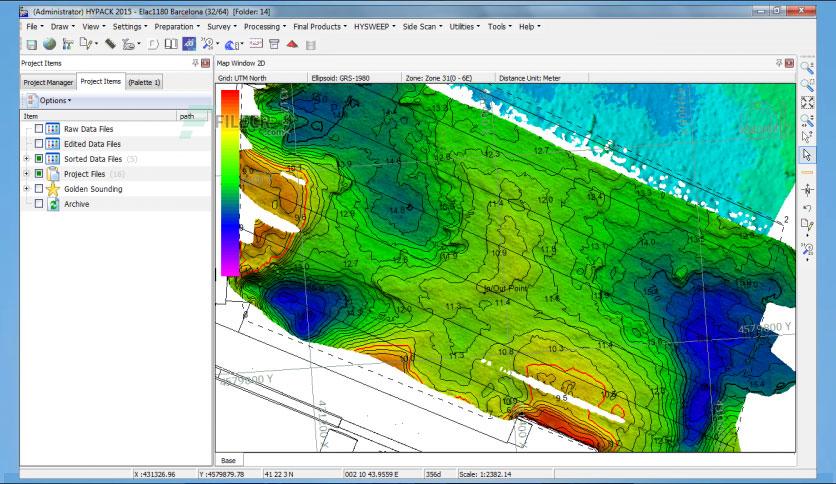
Task: Click the magnifier measure icon at bottom of map toolbar
Action: 807,249
